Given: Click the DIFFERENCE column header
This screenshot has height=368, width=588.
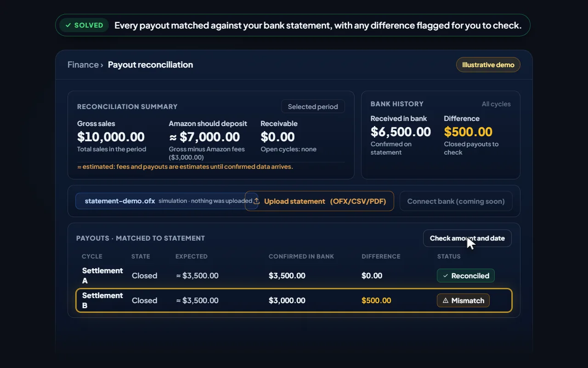Looking at the screenshot, I should pyautogui.click(x=381, y=256).
